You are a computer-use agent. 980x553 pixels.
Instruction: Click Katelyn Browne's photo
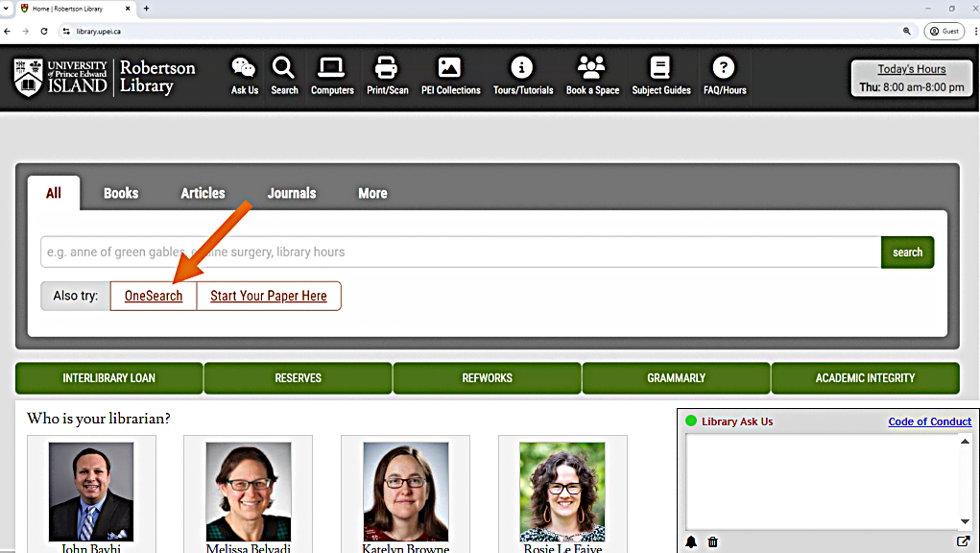pos(406,492)
